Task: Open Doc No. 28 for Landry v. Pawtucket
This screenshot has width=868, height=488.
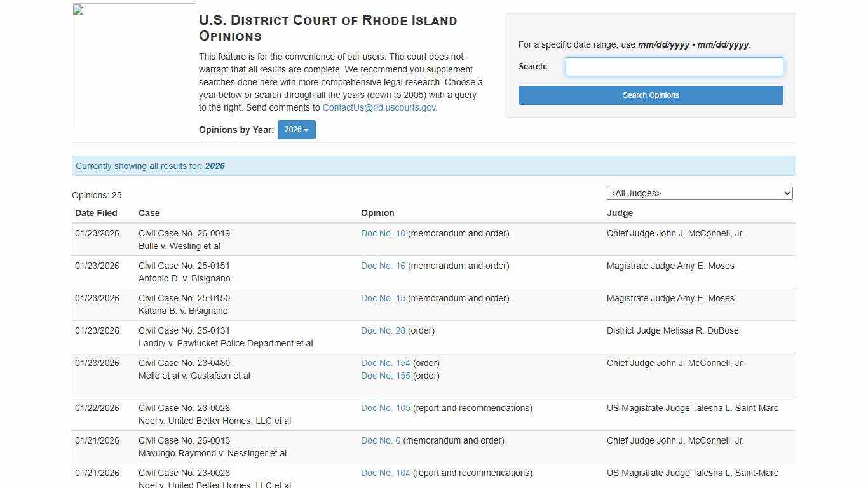Action: coord(383,330)
